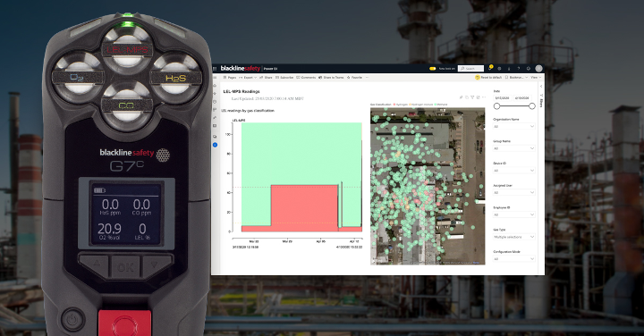Expand the Configuration Mode dropdown
644x336 pixels.
click(513, 259)
